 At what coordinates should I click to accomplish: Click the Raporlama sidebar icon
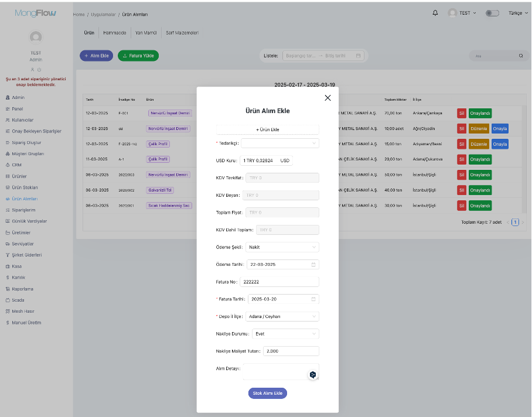coord(8,289)
